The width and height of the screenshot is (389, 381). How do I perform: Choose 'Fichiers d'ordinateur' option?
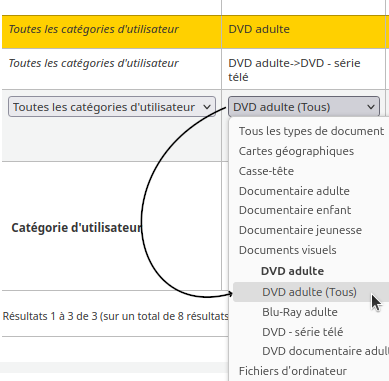click(293, 371)
